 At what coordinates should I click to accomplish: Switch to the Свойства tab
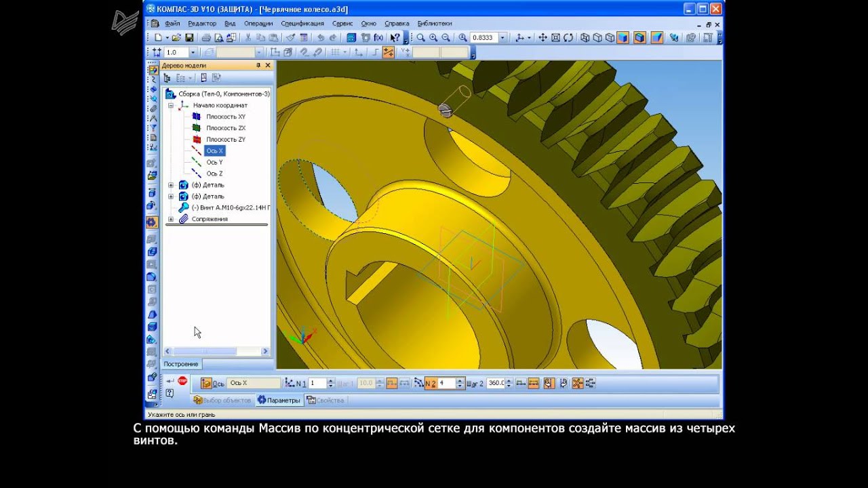(x=325, y=400)
